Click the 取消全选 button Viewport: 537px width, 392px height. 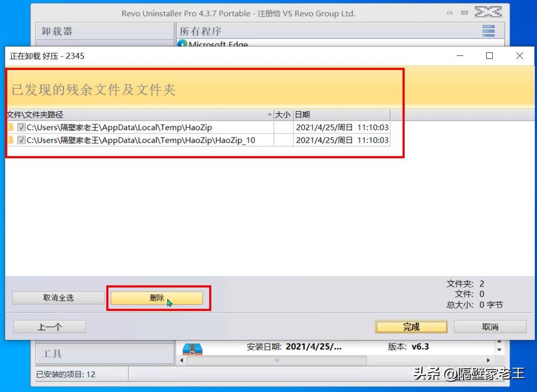point(58,298)
